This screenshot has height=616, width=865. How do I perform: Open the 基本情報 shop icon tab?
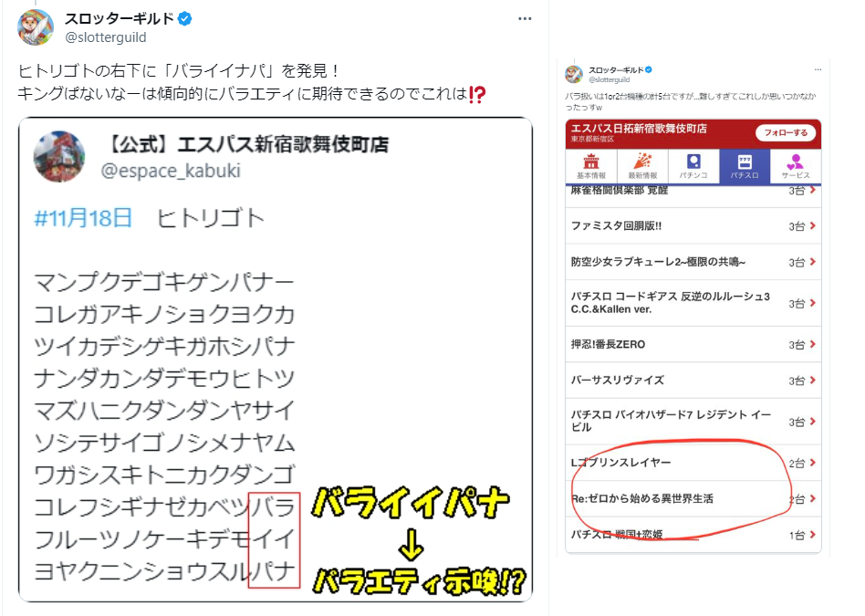pos(591,166)
